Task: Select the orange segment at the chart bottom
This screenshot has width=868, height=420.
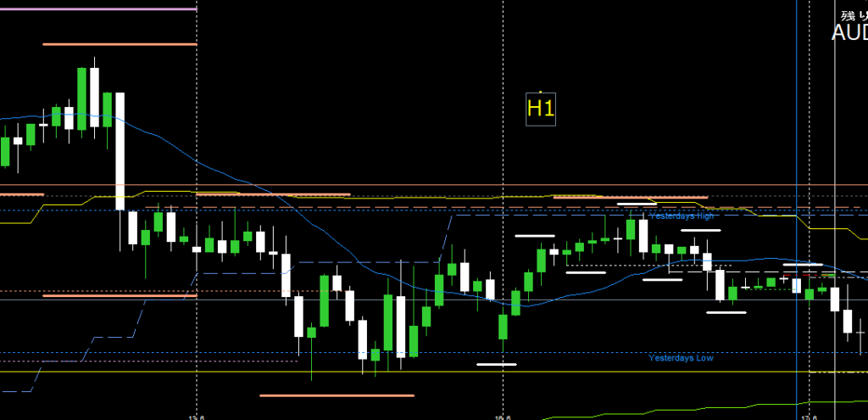Action: pos(337,395)
